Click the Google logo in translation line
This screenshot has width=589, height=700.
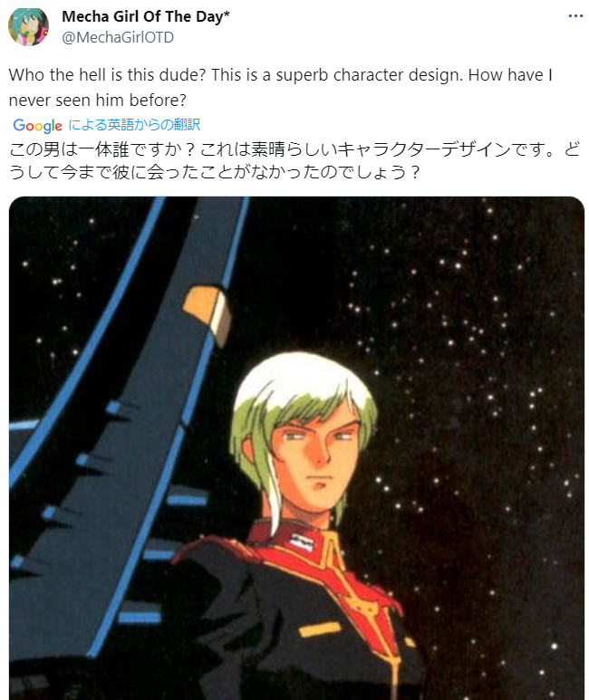point(37,126)
